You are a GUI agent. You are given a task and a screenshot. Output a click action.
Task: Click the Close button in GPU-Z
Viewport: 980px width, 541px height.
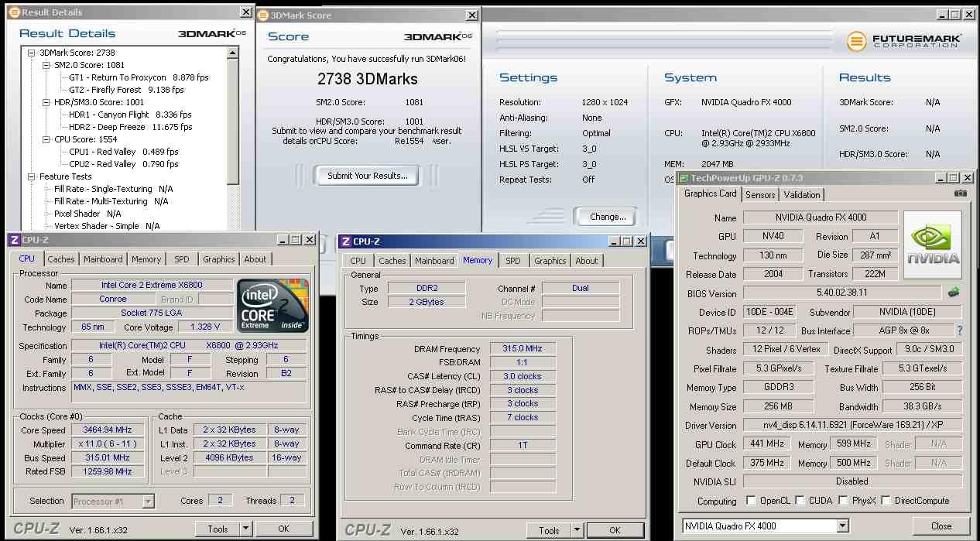[941, 526]
